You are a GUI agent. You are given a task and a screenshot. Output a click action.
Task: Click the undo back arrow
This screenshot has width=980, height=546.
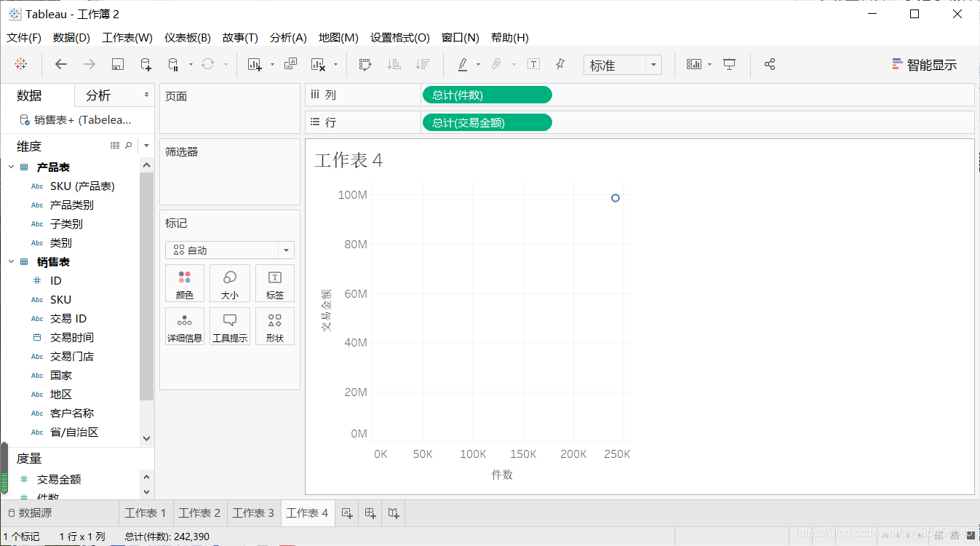[61, 64]
